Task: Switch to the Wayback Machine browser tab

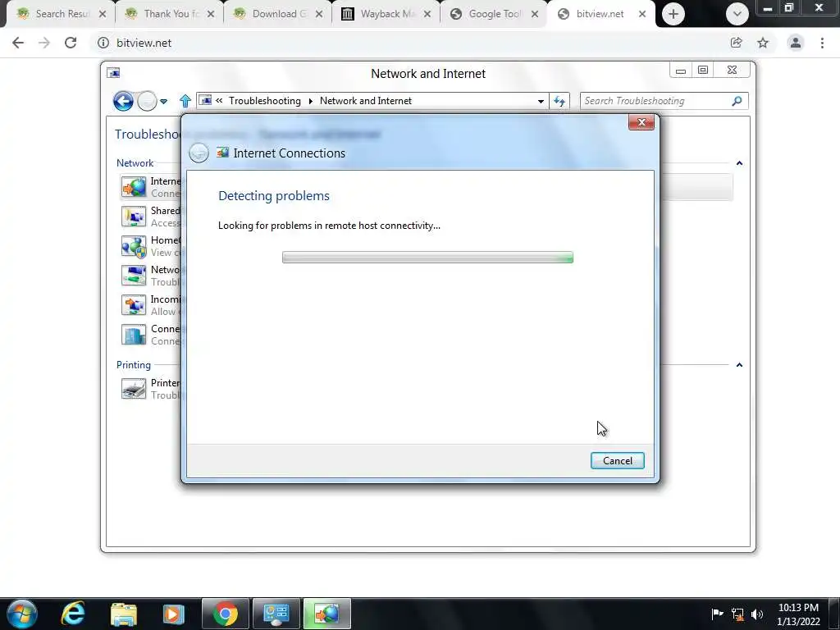Action: tap(386, 14)
